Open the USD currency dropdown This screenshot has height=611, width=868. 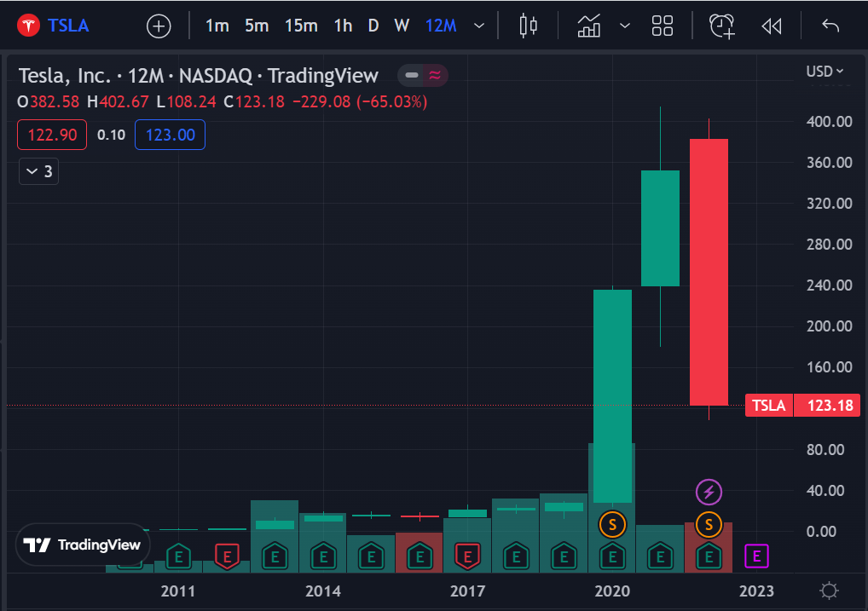pyautogui.click(x=825, y=72)
